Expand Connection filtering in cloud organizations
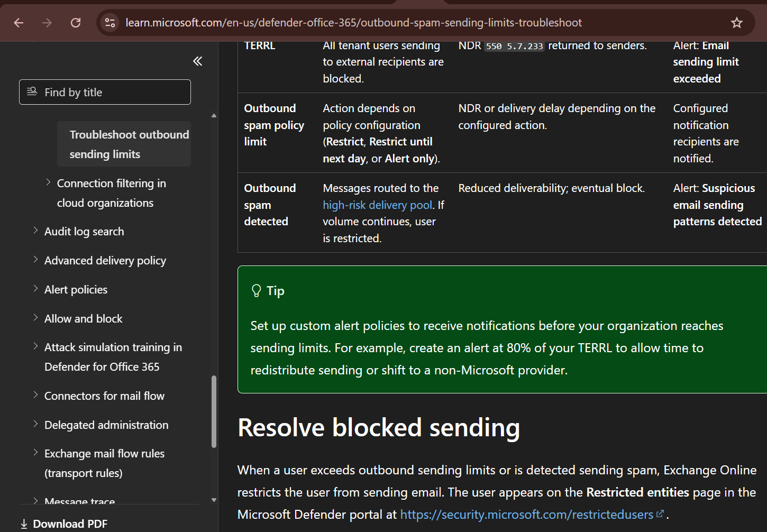Image resolution: width=767 pixels, height=532 pixels. click(48, 182)
